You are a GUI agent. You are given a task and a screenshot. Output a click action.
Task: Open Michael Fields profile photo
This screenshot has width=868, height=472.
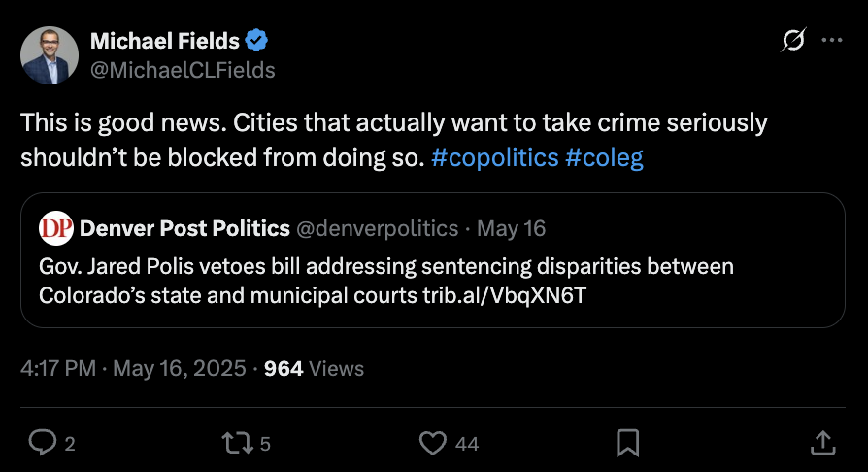pyautogui.click(x=47, y=54)
